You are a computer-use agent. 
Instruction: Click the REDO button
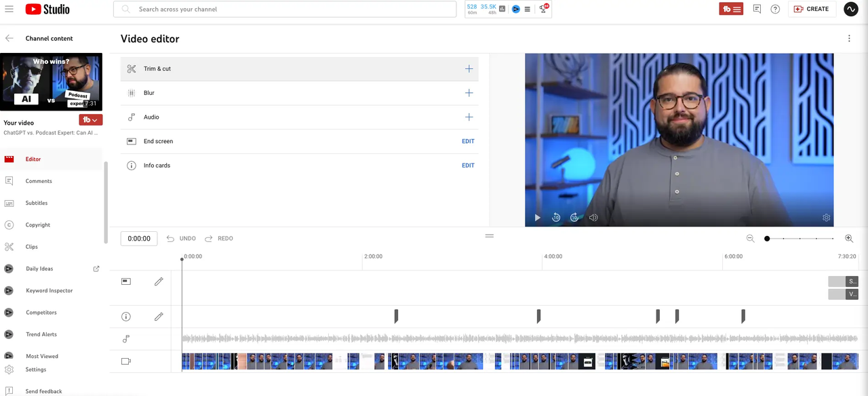[x=219, y=239]
